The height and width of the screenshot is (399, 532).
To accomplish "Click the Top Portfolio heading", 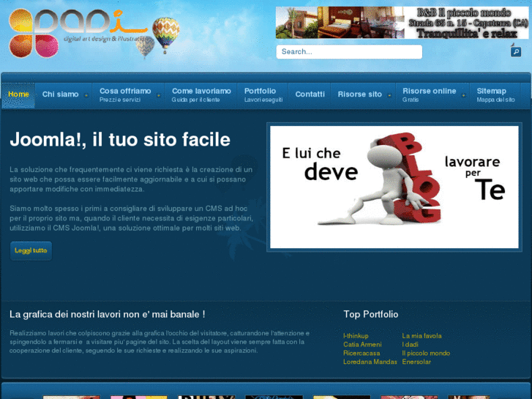I will (x=371, y=314).
